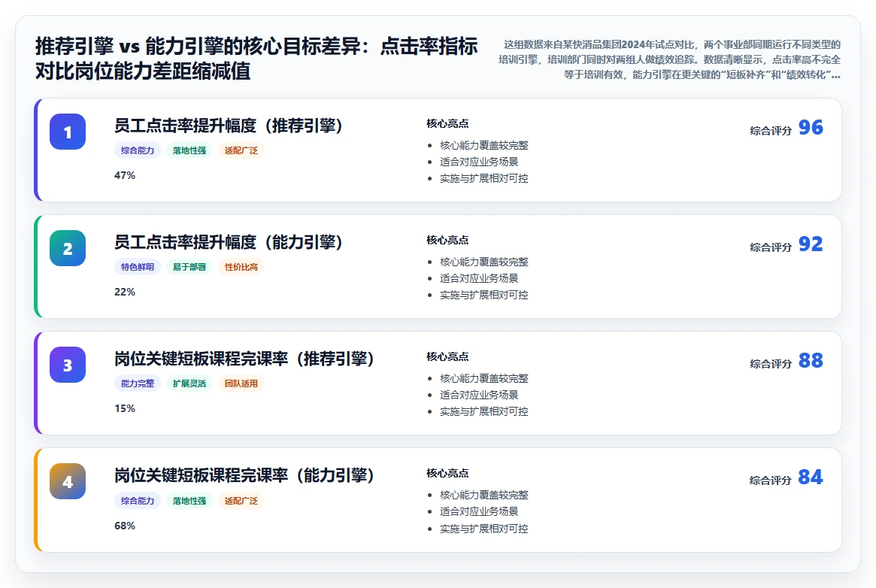Screen dimensions: 876x588
Task: Click the number 3 rank badge
Action: (68, 365)
